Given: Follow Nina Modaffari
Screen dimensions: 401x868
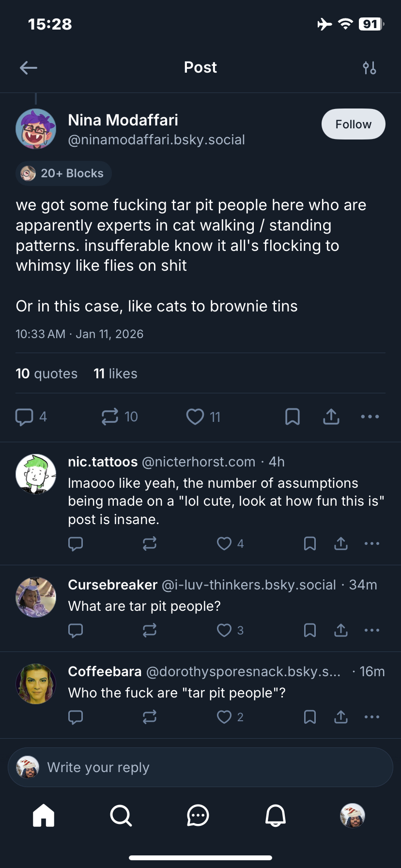Looking at the screenshot, I should click(353, 124).
